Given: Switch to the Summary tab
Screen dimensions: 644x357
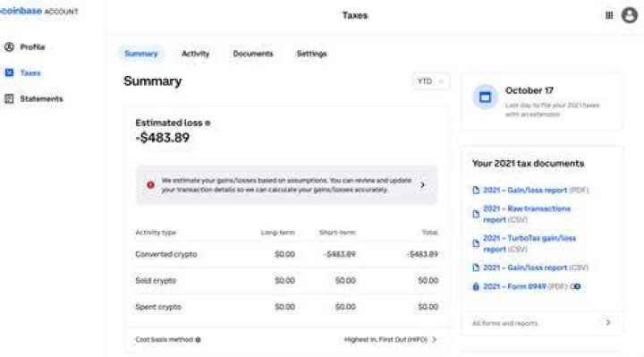Looking at the screenshot, I should 141,54.
